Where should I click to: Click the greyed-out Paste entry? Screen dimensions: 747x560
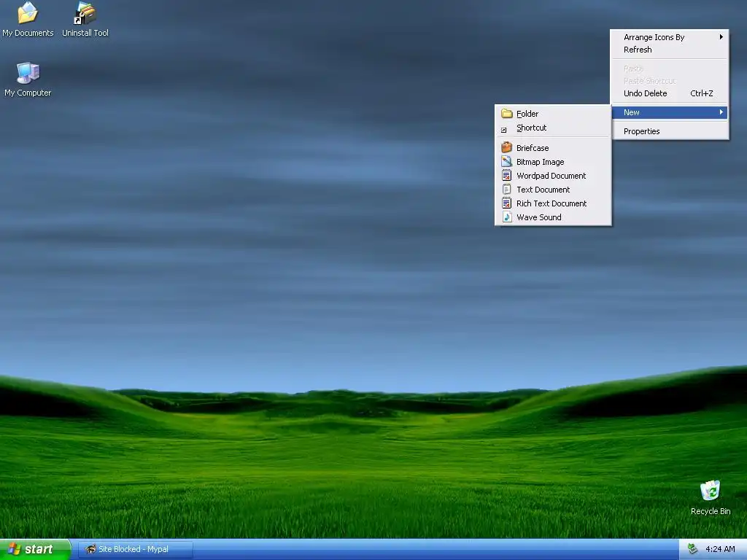coord(670,69)
